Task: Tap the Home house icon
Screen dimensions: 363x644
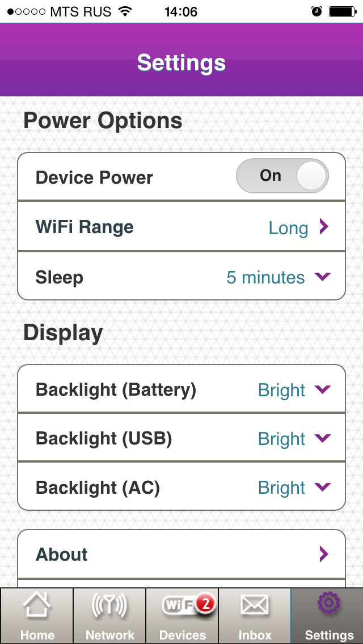Action: coord(37,608)
